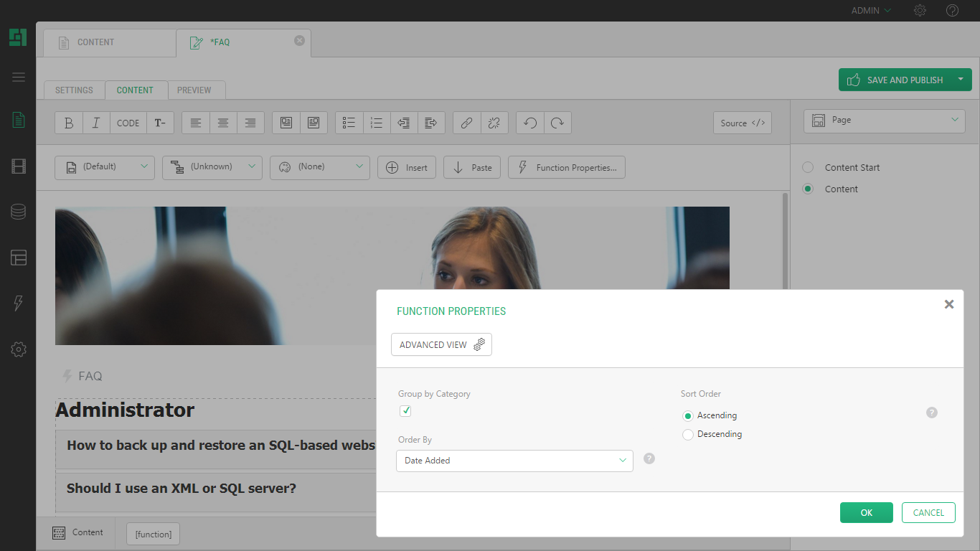Uncheck the Group by Category checkbox
This screenshot has width=980, height=551.
405,411
